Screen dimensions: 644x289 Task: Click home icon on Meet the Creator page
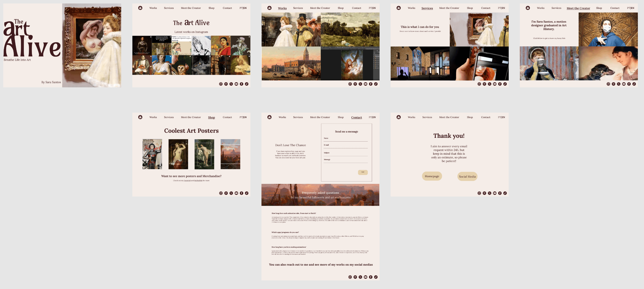528,8
